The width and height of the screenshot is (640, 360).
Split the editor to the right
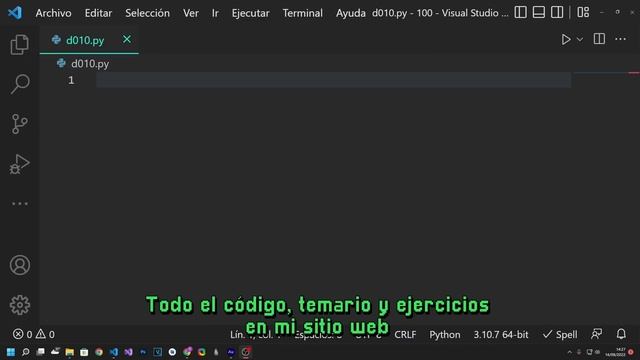[599, 39]
